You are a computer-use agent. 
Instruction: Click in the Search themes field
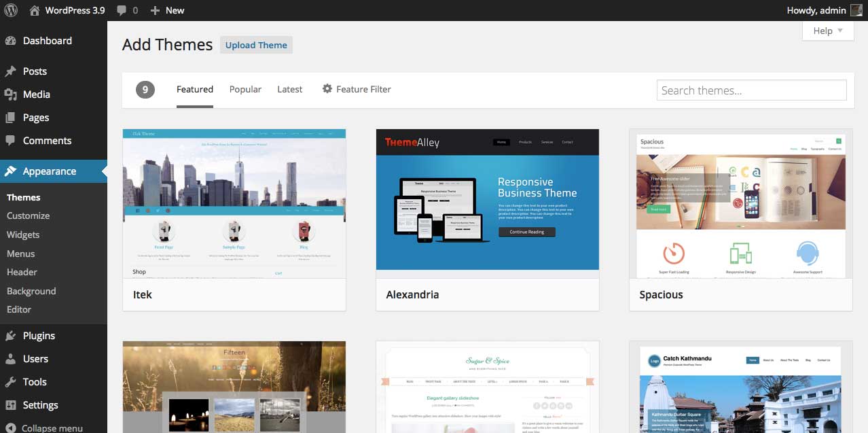(x=752, y=90)
